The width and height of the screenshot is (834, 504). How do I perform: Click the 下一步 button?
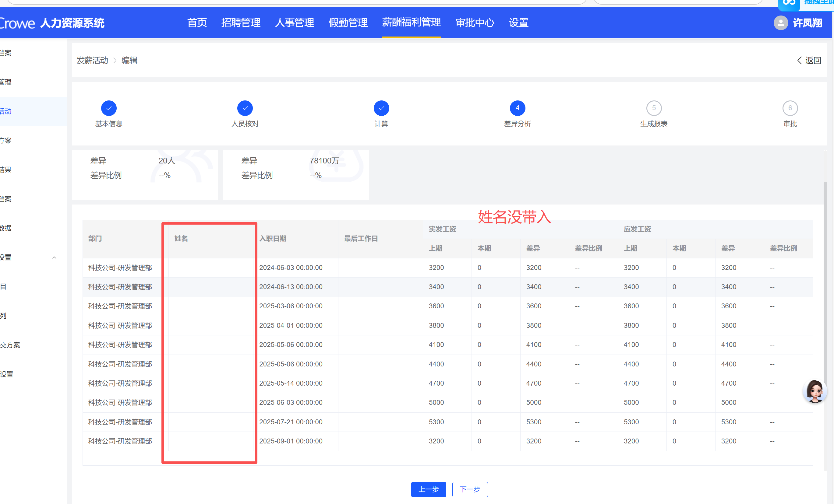(x=470, y=489)
